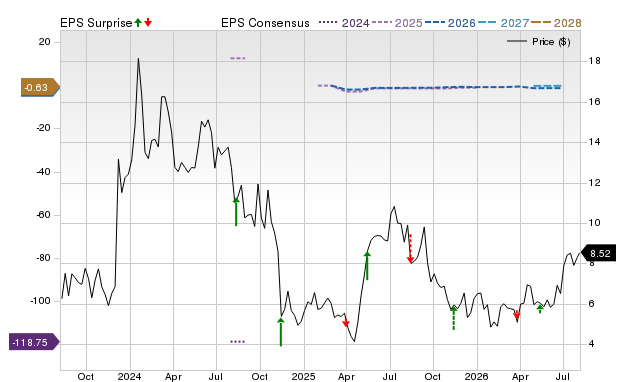Viewport: 640px width, 382px height.
Task: Click the red surprise arrow near April 2026
Action: coord(517,315)
